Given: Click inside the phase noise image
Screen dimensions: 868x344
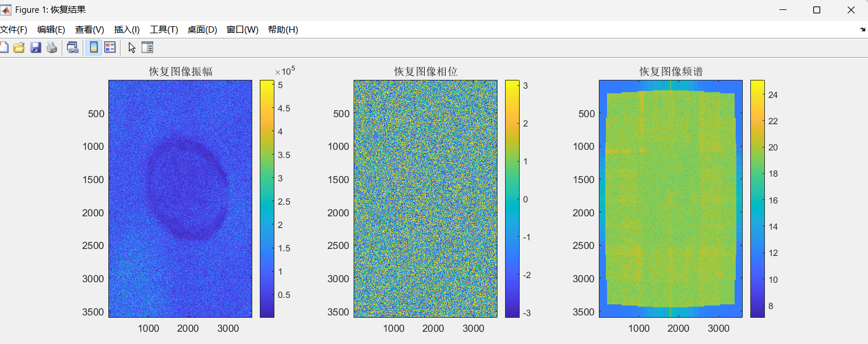Looking at the screenshot, I should (x=425, y=199).
